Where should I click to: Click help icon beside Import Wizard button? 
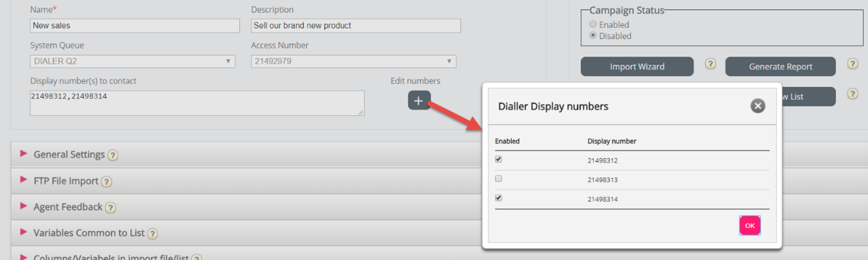[x=710, y=64]
